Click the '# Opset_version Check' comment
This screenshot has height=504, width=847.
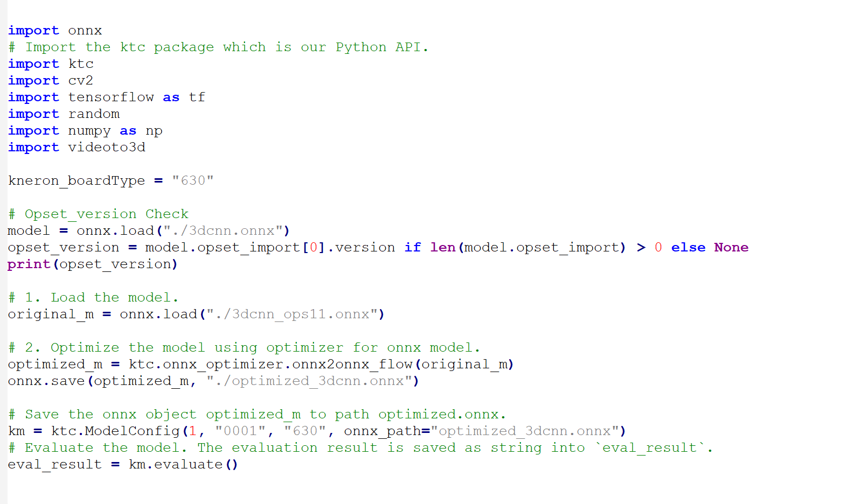[98, 214]
